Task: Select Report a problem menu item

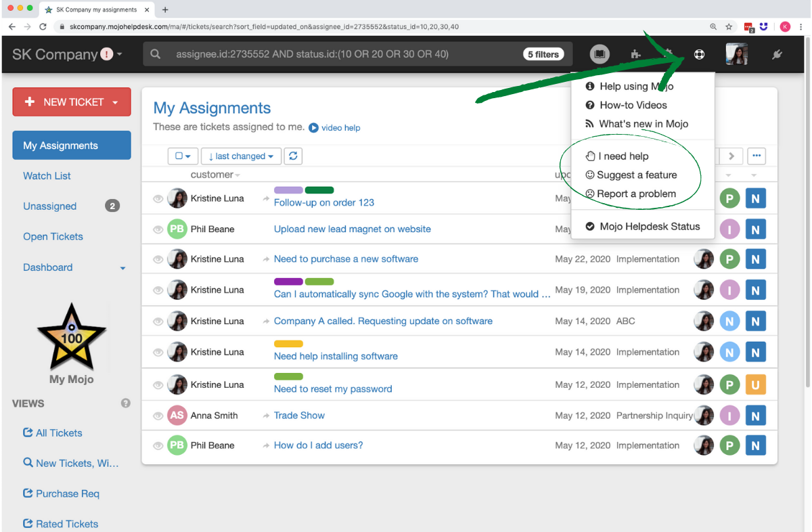Action: click(x=635, y=194)
